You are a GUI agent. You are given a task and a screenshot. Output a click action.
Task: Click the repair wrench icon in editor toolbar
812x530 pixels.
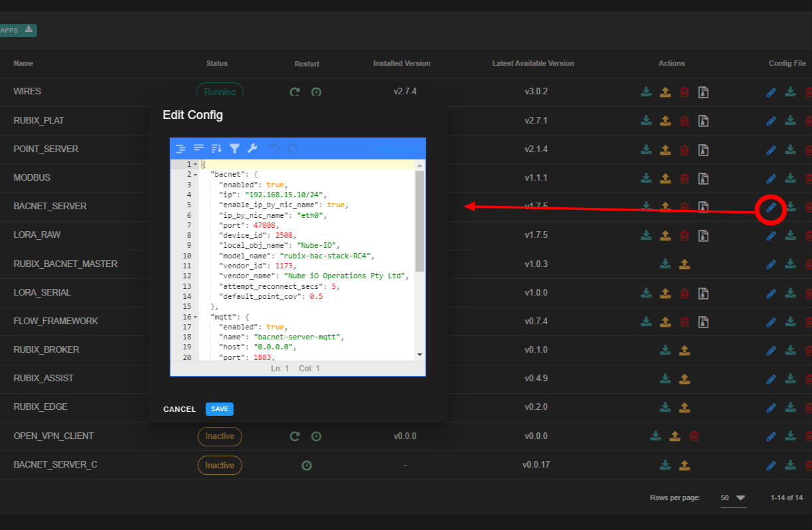click(252, 148)
